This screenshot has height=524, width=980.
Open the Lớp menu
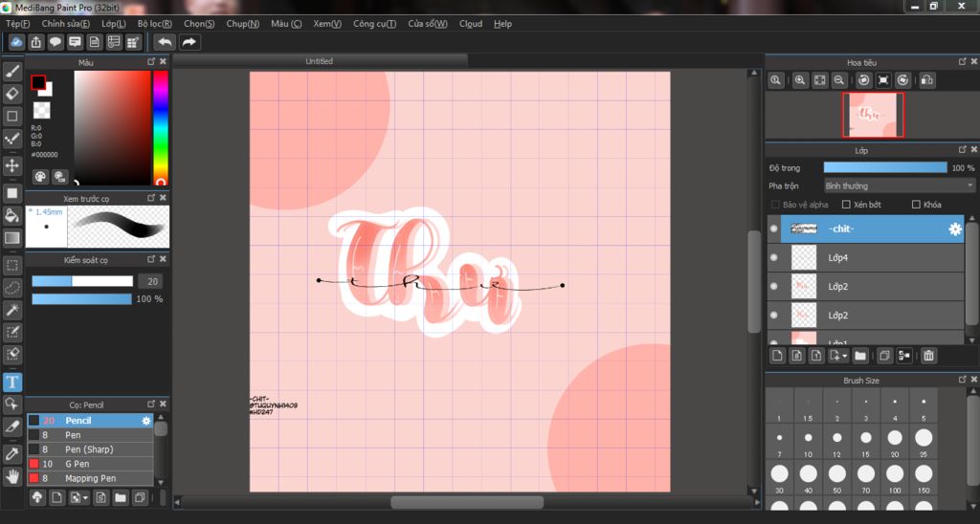tap(114, 24)
